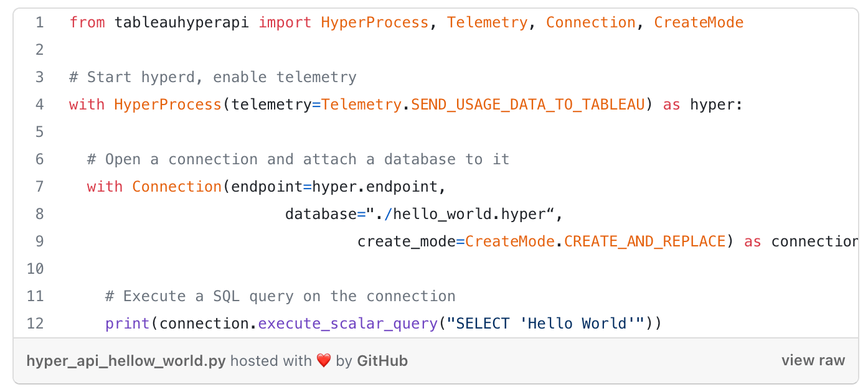The image size is (868, 392).
Task: Click the GitHub link in footer
Action: coord(382,361)
